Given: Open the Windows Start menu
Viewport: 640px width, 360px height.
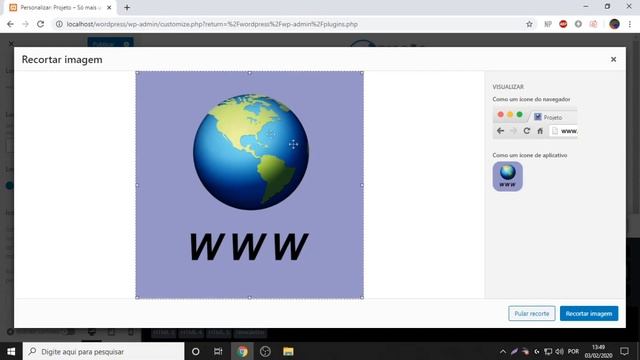Looking at the screenshot, I should pyautogui.click(x=11, y=351).
